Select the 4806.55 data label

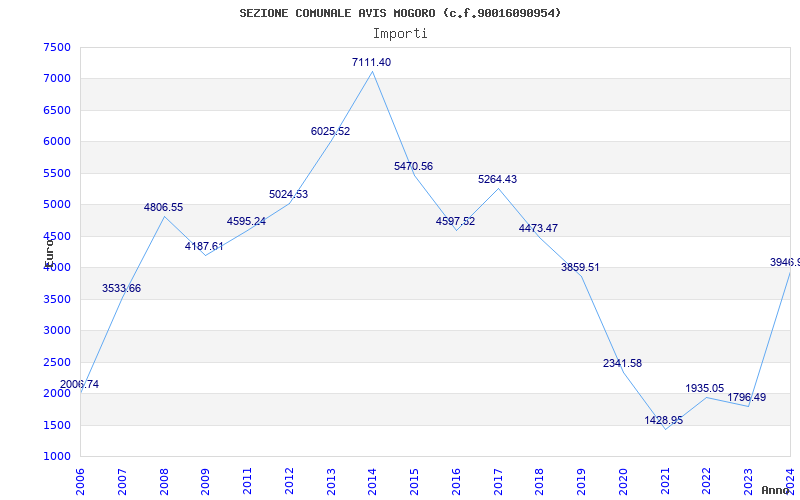163,208
